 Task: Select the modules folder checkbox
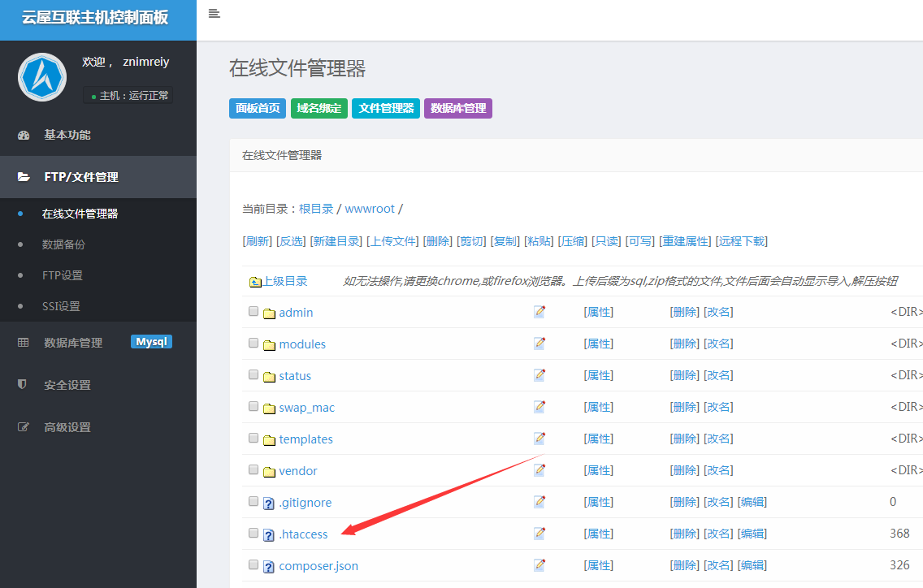click(x=253, y=343)
